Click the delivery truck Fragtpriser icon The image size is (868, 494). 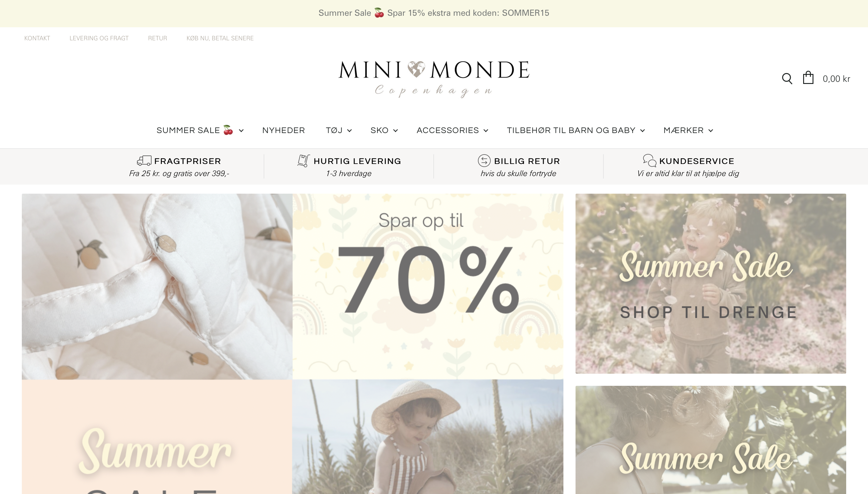(x=144, y=161)
